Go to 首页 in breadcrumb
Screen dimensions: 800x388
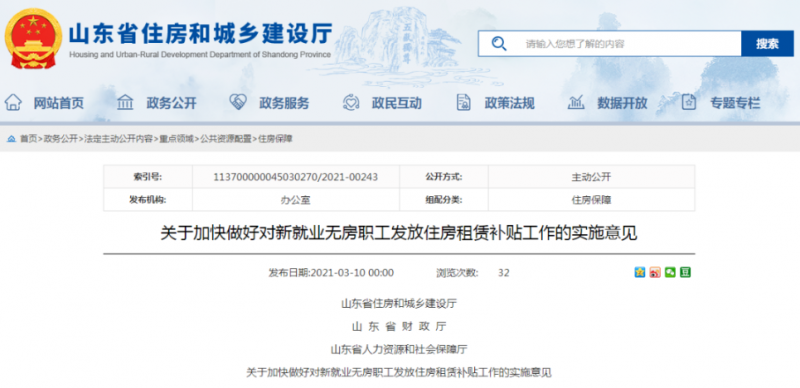tap(29, 138)
